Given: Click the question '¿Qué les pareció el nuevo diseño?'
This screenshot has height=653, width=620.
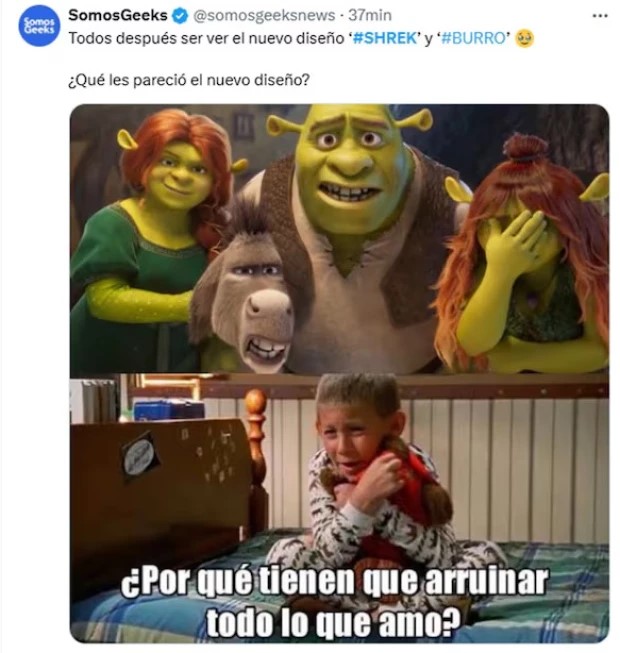Looking at the screenshot, I should coord(189,80).
